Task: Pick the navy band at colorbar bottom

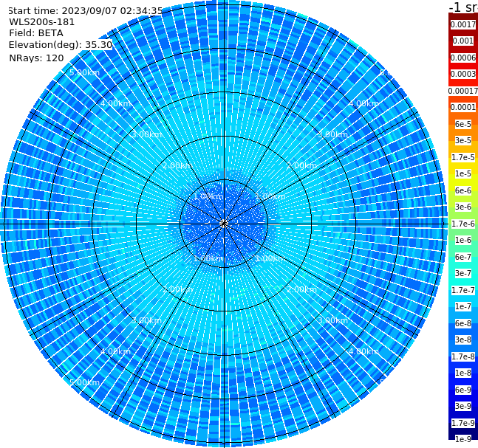Action: pos(463,432)
